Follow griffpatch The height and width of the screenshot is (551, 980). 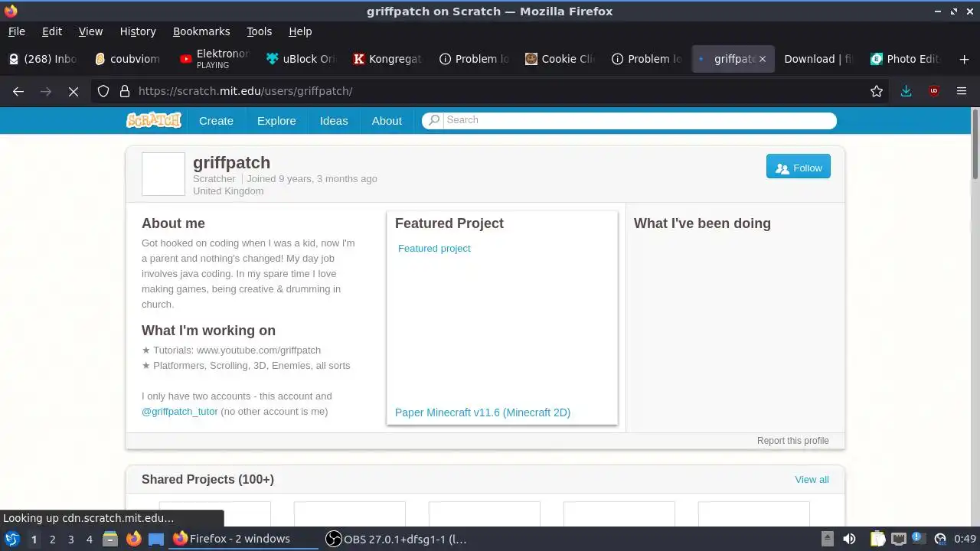click(x=798, y=168)
